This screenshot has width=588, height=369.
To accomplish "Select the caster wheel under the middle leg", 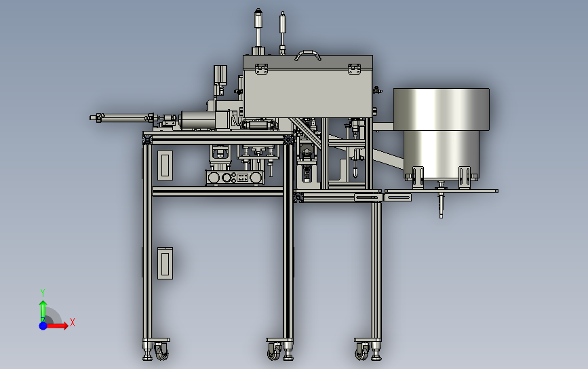I will click(274, 351).
